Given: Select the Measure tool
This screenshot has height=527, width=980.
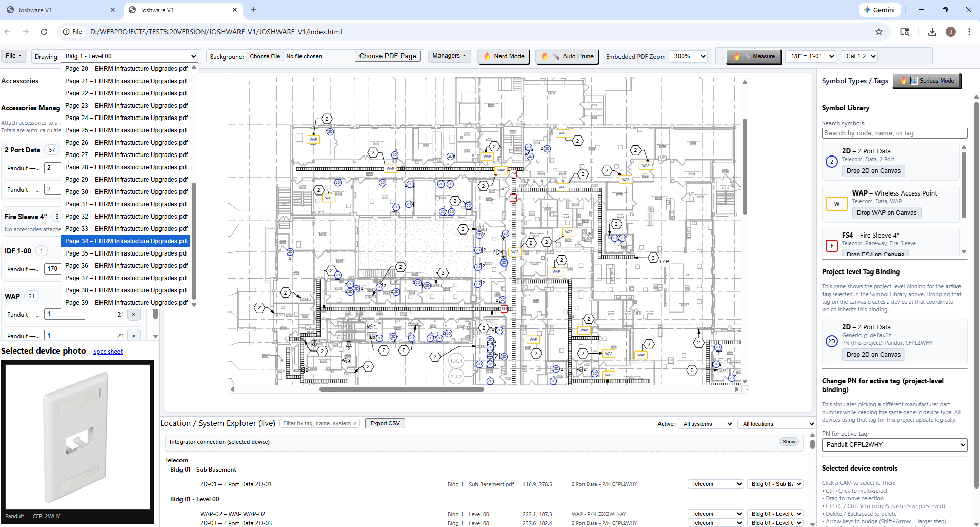Looking at the screenshot, I should click(x=754, y=56).
